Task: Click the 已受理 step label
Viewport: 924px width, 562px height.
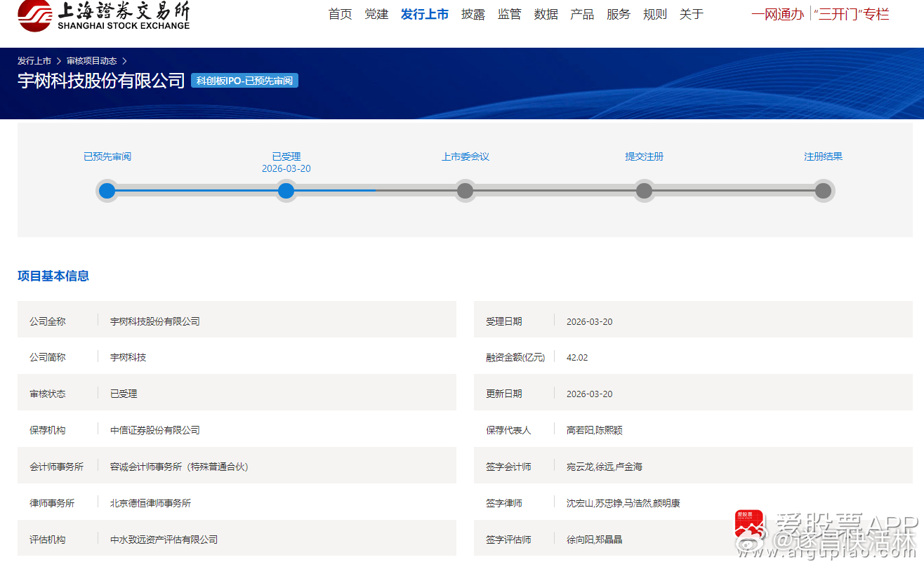Action: click(x=286, y=156)
